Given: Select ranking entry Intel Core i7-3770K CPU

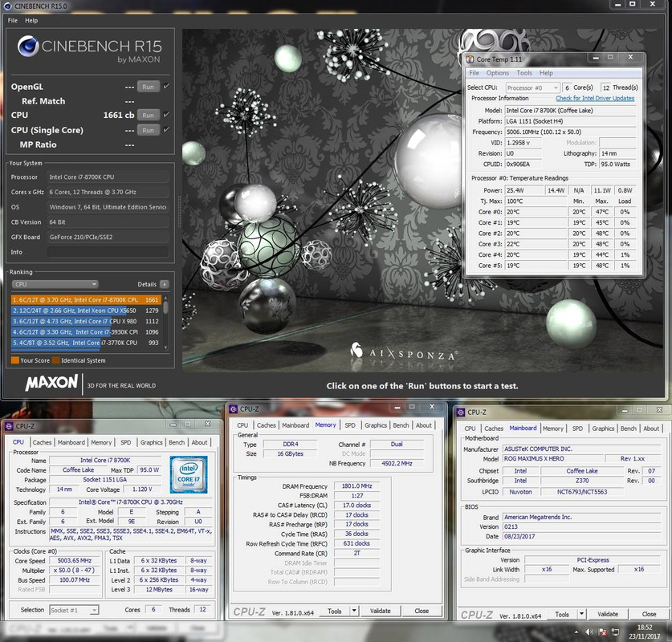Looking at the screenshot, I should tap(86, 343).
